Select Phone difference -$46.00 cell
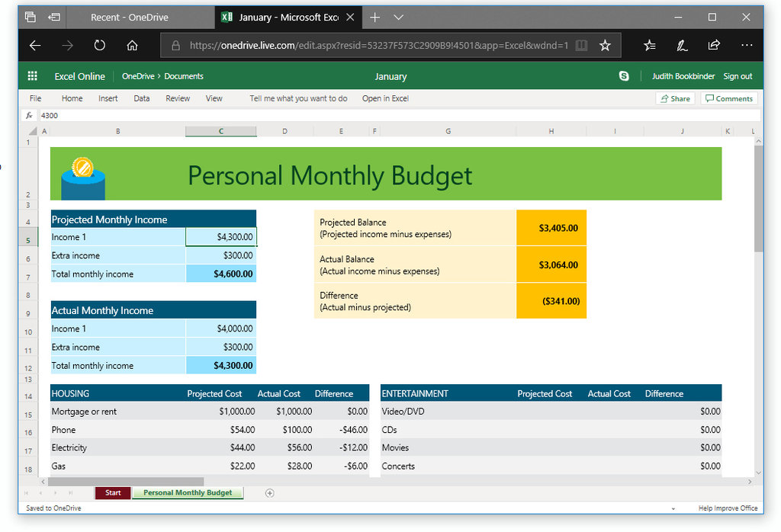 (342, 429)
